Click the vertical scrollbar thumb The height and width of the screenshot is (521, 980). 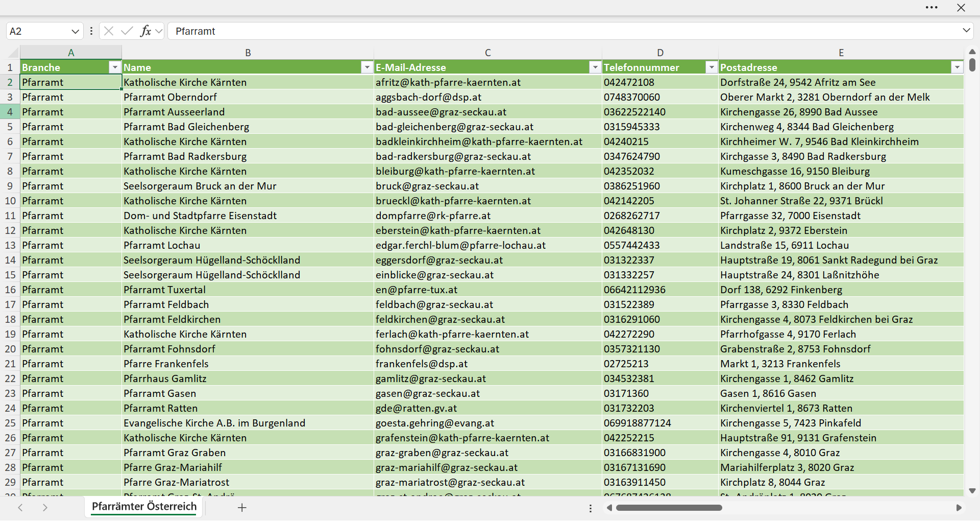tap(972, 65)
